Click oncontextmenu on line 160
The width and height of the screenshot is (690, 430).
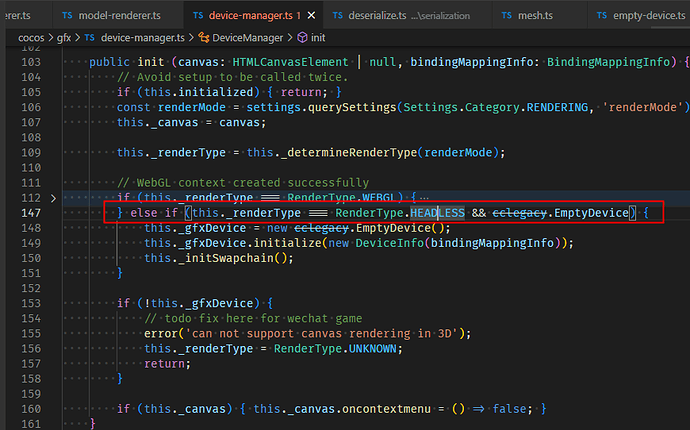[386, 409]
